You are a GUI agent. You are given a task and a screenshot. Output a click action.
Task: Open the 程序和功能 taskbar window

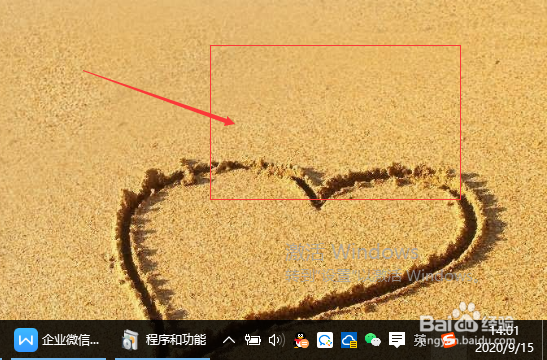click(163, 340)
